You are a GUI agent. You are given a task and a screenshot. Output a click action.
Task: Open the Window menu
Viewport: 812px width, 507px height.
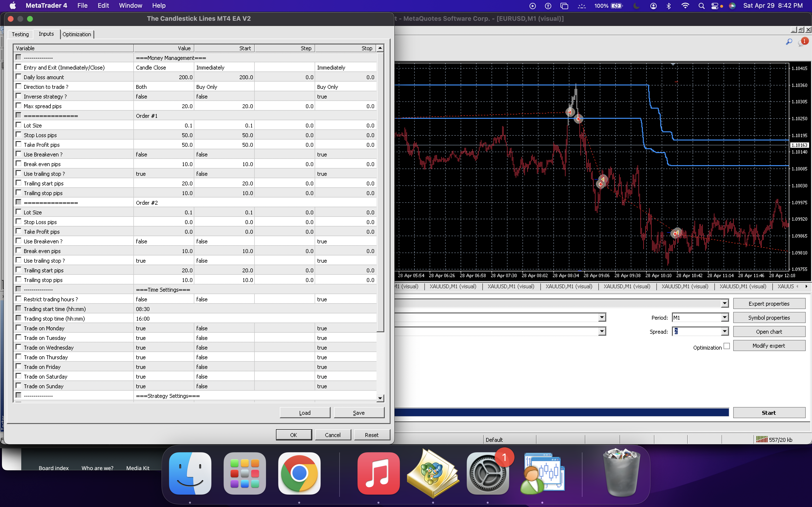point(130,6)
